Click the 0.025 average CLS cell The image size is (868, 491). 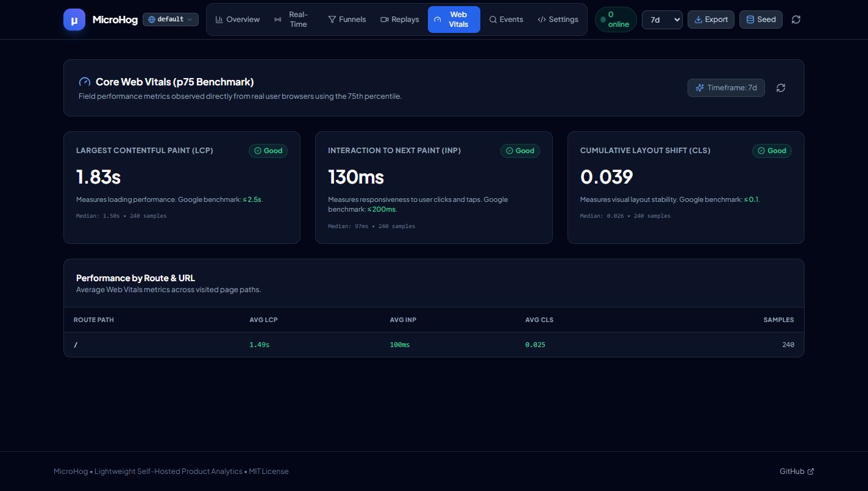click(x=535, y=345)
